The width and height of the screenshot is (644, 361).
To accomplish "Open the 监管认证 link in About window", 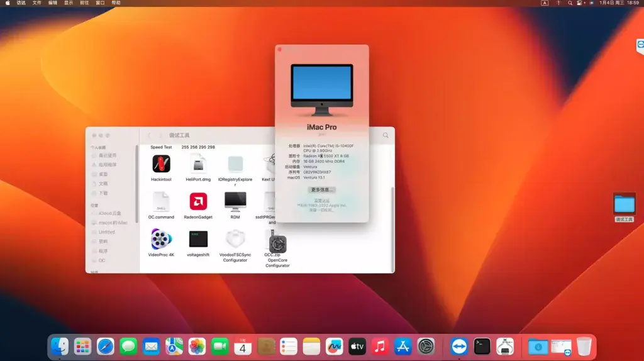I will (321, 201).
